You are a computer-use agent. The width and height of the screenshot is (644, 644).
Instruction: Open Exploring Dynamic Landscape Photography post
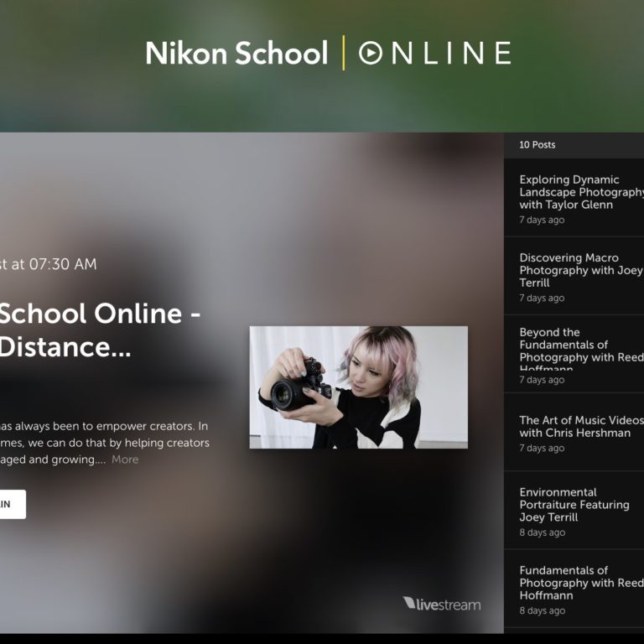click(x=580, y=192)
